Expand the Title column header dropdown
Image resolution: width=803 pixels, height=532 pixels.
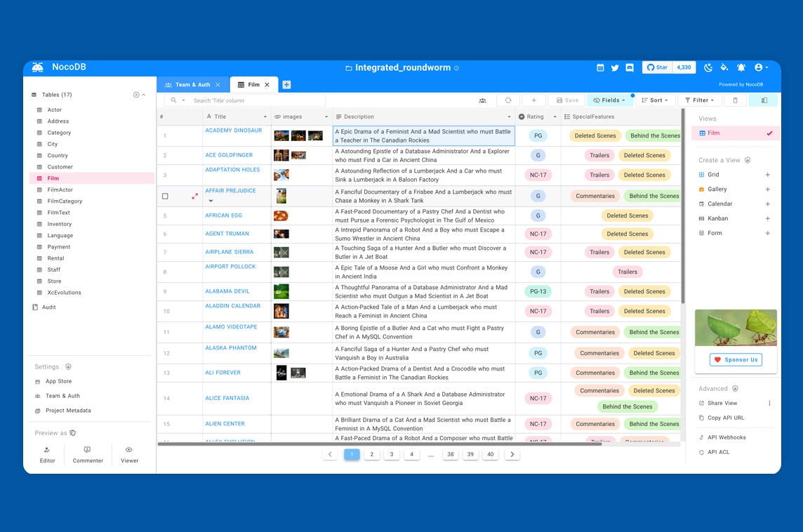[x=264, y=117]
